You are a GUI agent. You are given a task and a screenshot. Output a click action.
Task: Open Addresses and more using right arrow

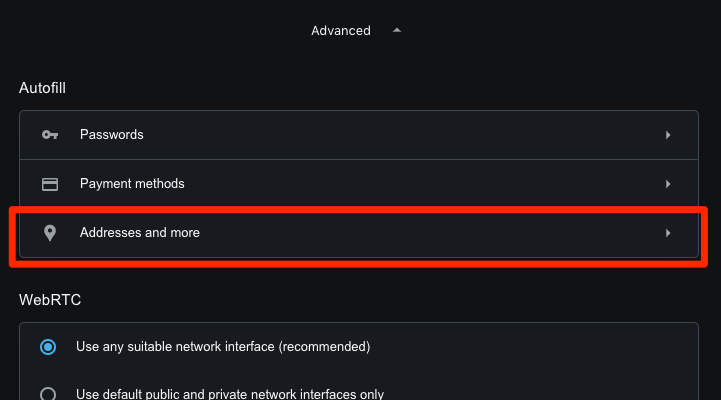[x=667, y=233]
